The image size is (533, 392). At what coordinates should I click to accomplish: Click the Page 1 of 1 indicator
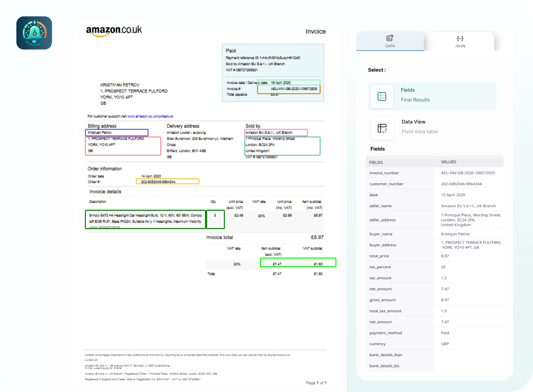[x=316, y=383]
